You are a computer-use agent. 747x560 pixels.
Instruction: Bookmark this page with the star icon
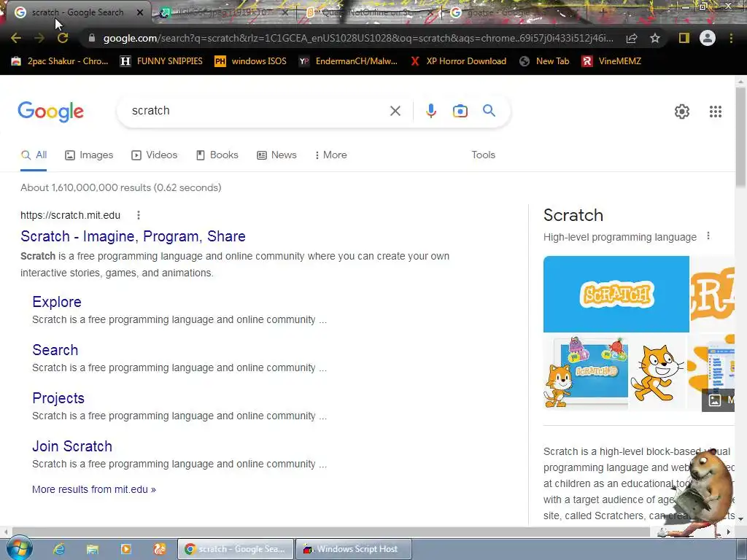655,38
